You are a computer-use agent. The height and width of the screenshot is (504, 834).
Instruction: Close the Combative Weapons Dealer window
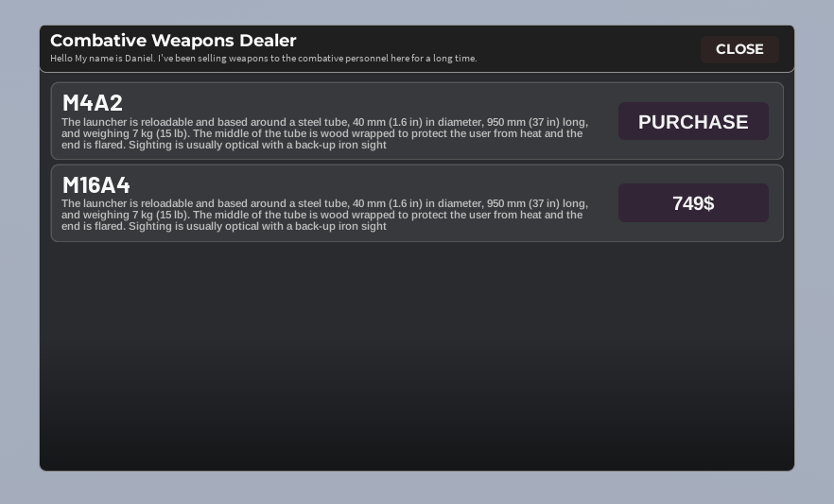click(x=739, y=49)
